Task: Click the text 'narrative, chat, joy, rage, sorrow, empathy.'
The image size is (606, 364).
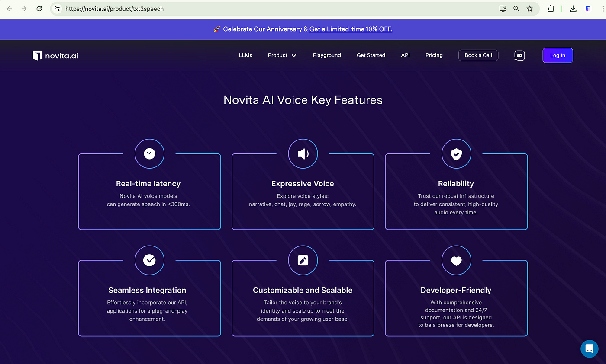Action: pos(303,204)
